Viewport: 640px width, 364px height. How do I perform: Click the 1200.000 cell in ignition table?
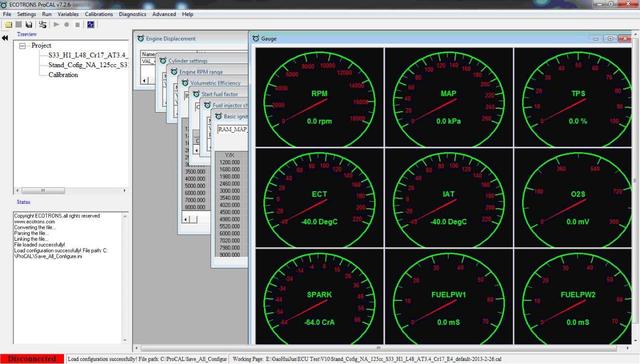click(x=230, y=162)
